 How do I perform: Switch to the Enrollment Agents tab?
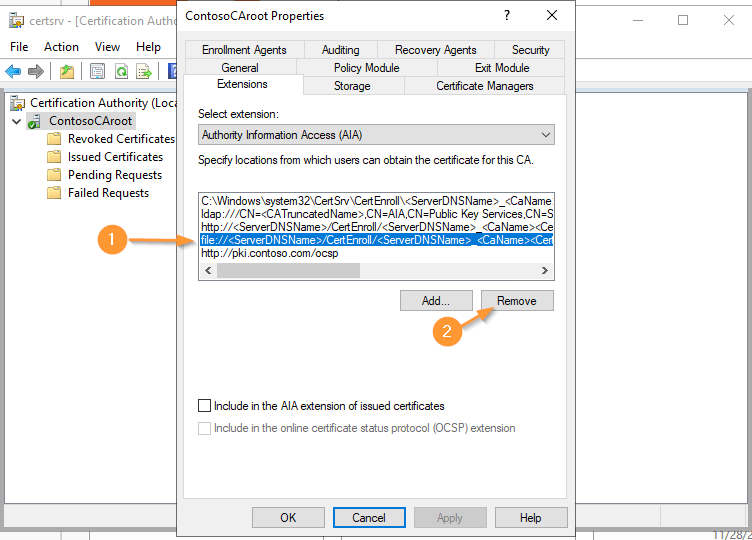click(244, 50)
